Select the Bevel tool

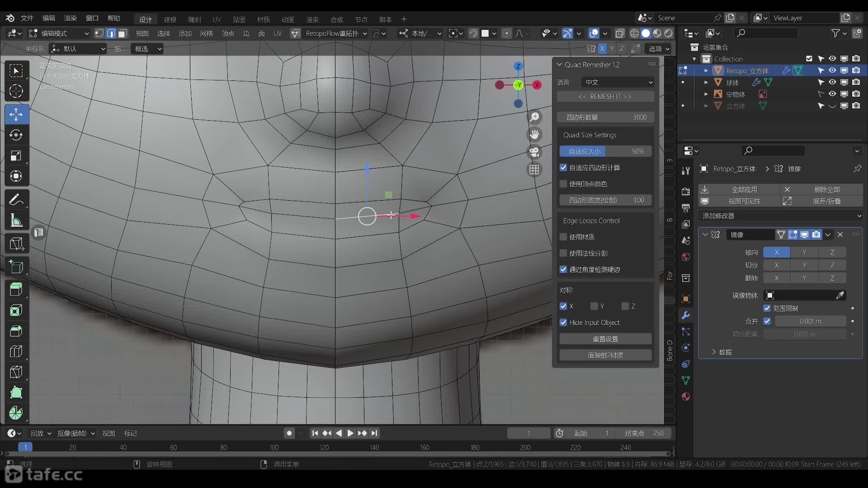tap(16, 331)
